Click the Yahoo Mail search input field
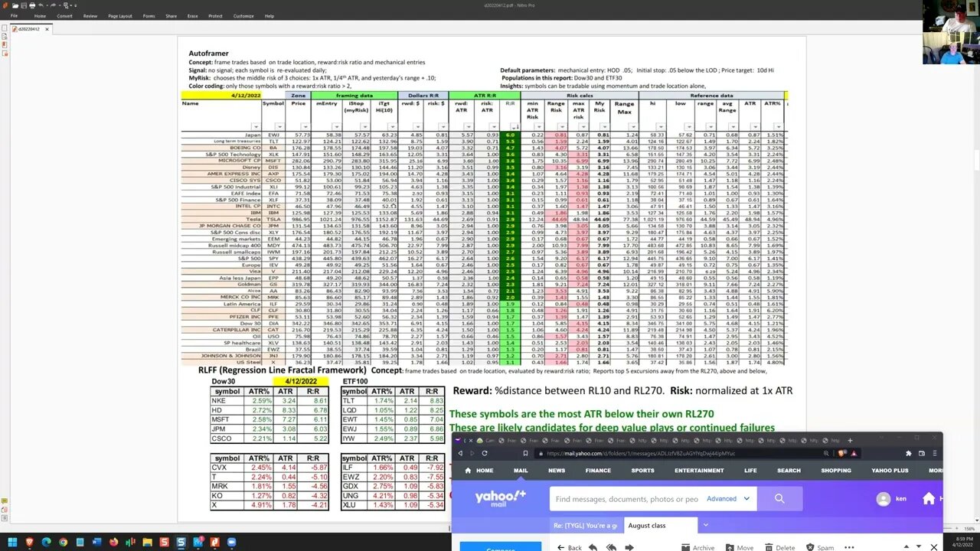Screen dimensions: 980x551 (625, 499)
